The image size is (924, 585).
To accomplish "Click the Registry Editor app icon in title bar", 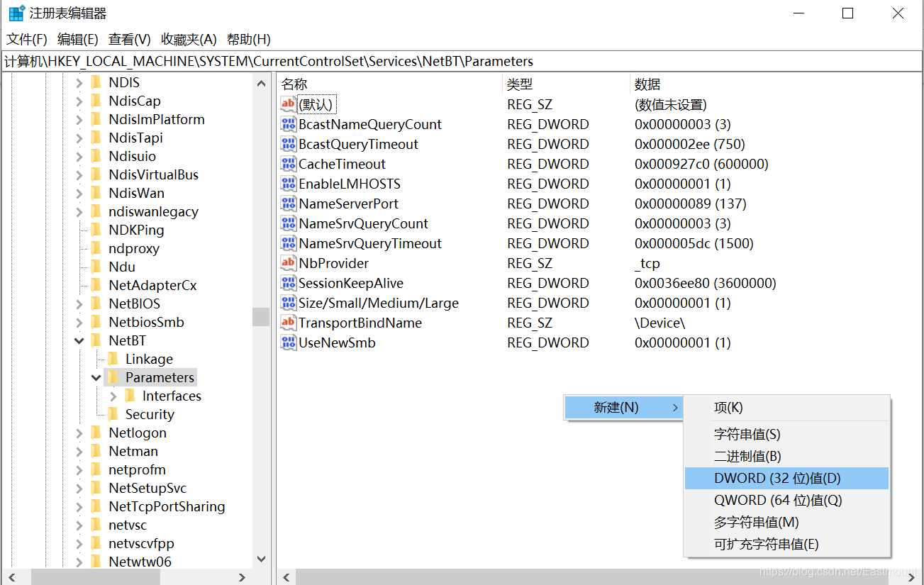I will 17,13.
